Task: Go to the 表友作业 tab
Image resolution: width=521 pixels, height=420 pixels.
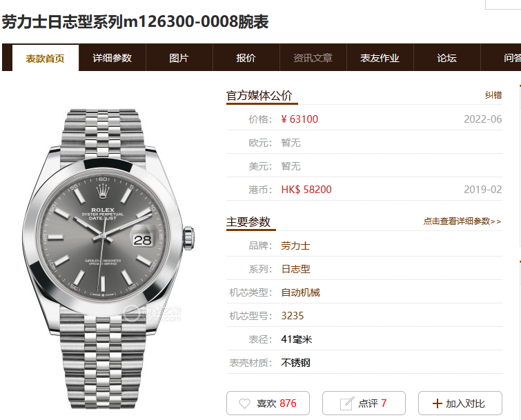Action: pyautogui.click(x=380, y=58)
